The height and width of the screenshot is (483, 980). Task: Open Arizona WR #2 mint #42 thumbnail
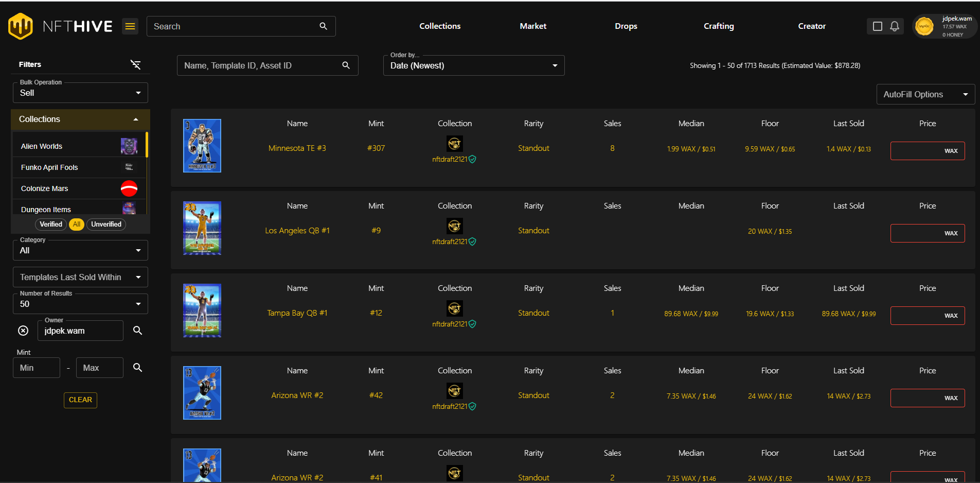202,393
